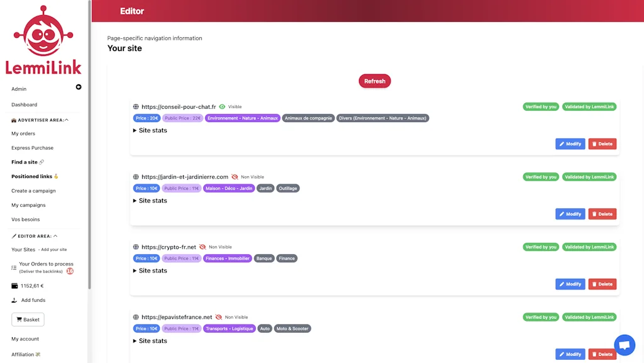This screenshot has height=363, width=644.
Task: Click globe icon next to epavistefrance.net
Action: [x=136, y=317]
